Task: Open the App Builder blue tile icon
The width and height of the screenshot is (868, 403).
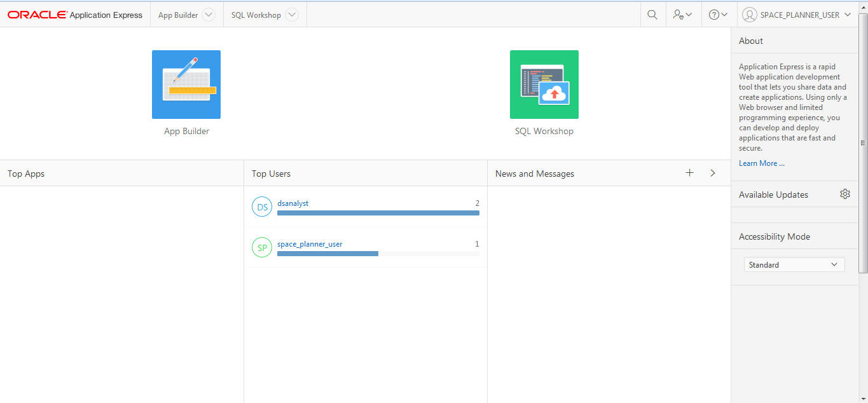Action: [x=186, y=85]
